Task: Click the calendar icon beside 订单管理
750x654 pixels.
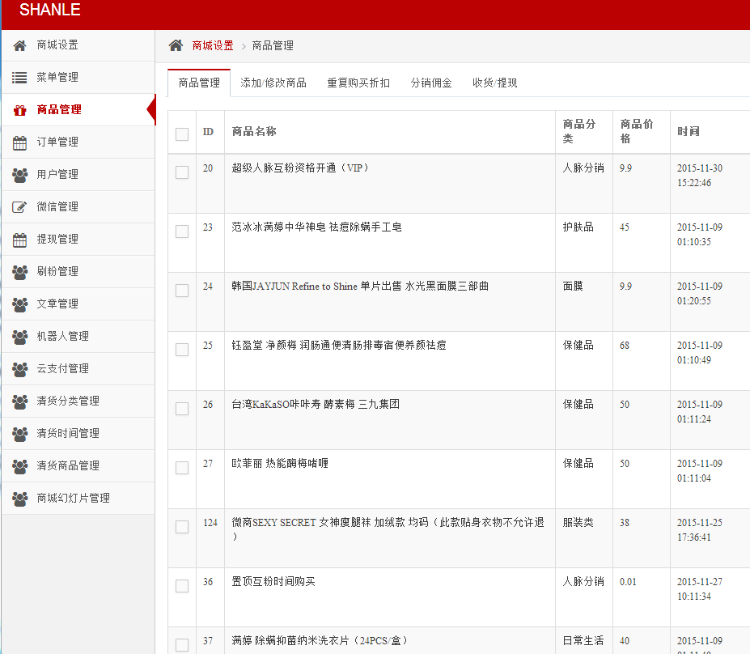Action: click(x=20, y=143)
